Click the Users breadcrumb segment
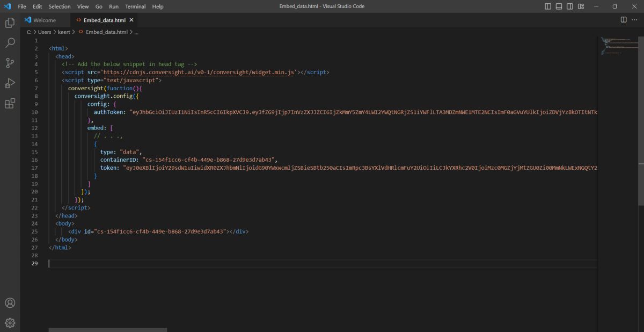The height and width of the screenshot is (332, 644). tap(45, 32)
